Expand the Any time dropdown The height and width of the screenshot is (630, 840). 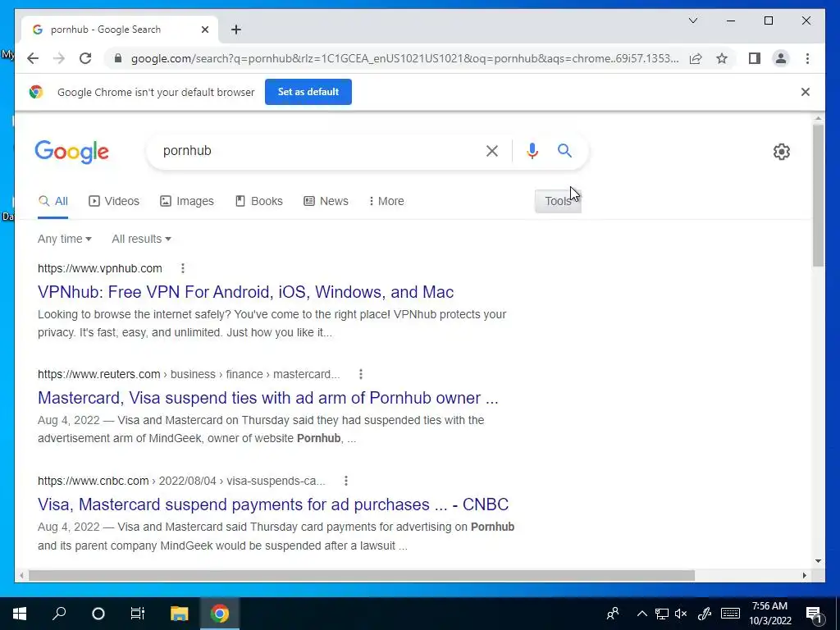64,239
